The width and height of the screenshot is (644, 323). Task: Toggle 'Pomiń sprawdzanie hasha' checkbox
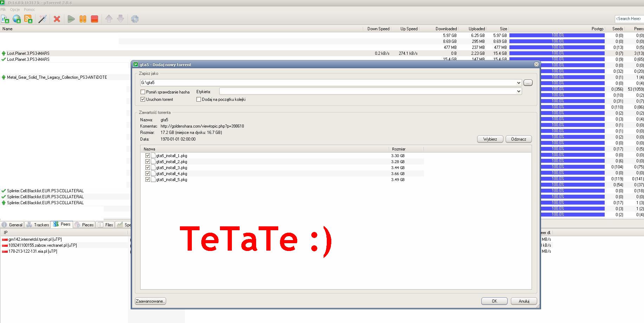143,92
